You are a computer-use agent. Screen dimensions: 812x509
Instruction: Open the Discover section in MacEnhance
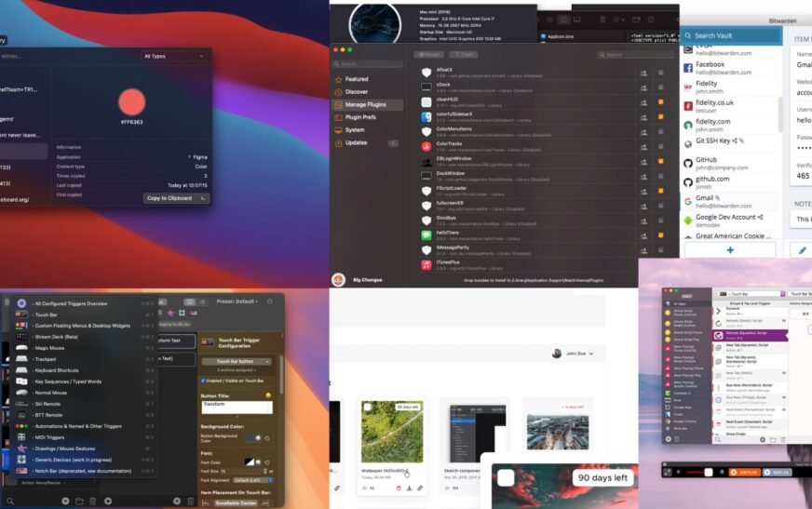357,92
